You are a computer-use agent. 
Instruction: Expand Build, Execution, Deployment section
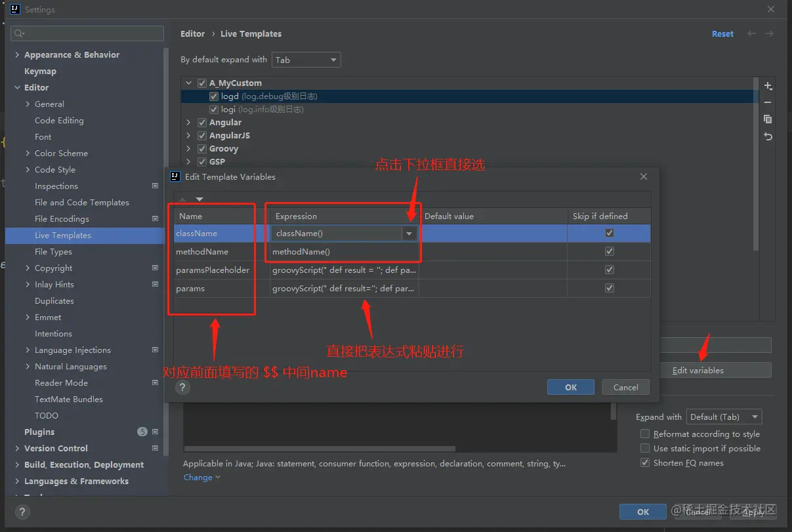pyautogui.click(x=17, y=465)
